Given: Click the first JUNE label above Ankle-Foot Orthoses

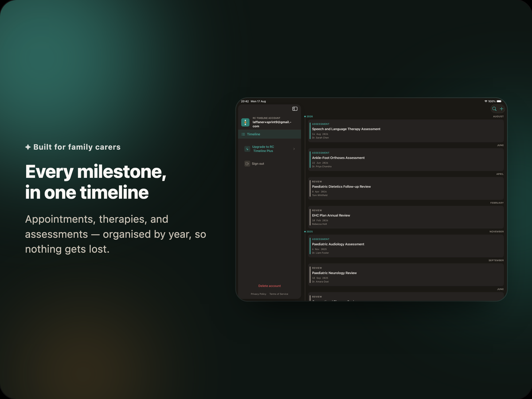Looking at the screenshot, I should point(500,145).
